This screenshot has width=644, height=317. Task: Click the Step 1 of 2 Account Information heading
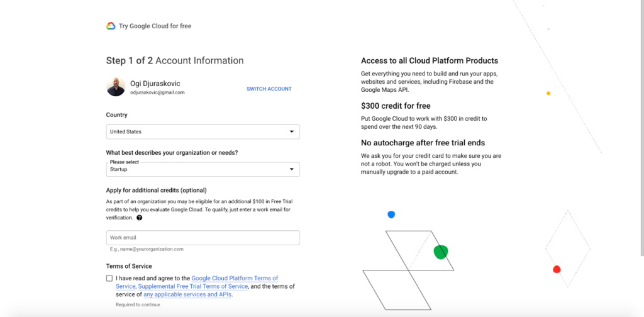(x=175, y=61)
